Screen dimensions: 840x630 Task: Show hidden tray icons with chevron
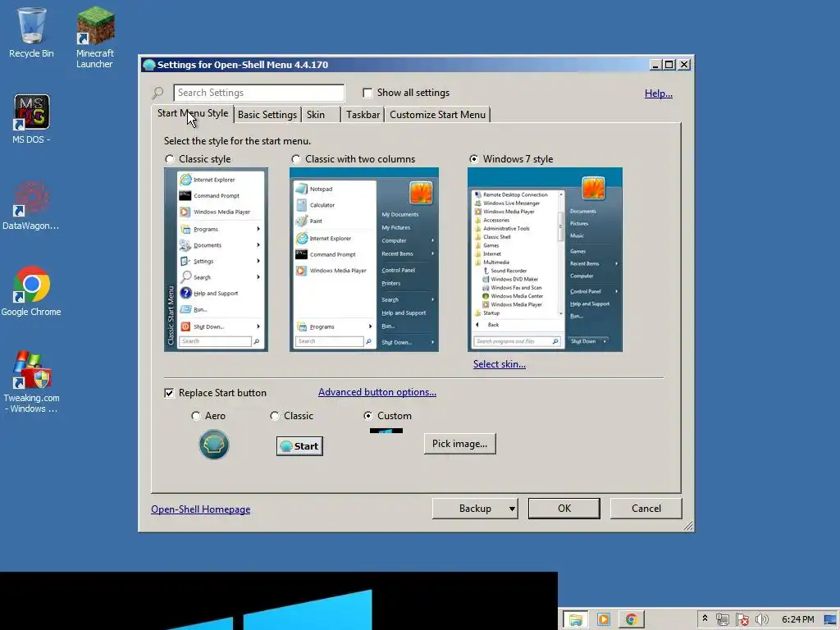pos(705,619)
